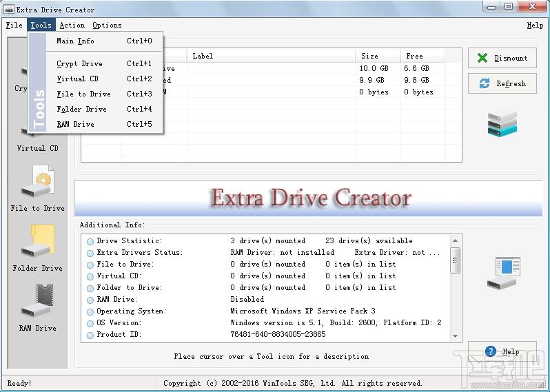550x392 pixels.
Task: Click the File to Drive info row bullet
Action: pyautogui.click(x=90, y=265)
